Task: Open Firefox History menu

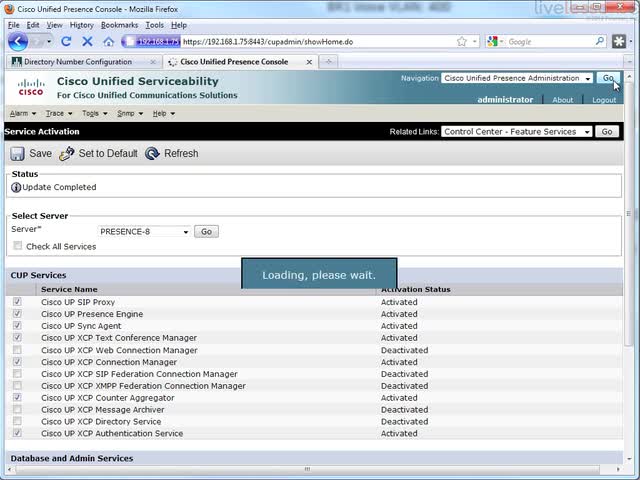Action: click(82, 25)
